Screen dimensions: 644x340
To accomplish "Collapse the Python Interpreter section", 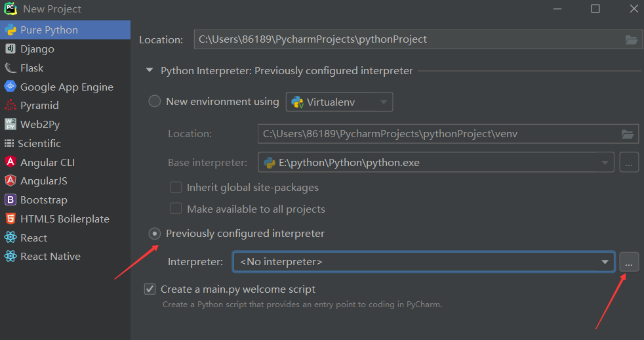I will tap(150, 71).
